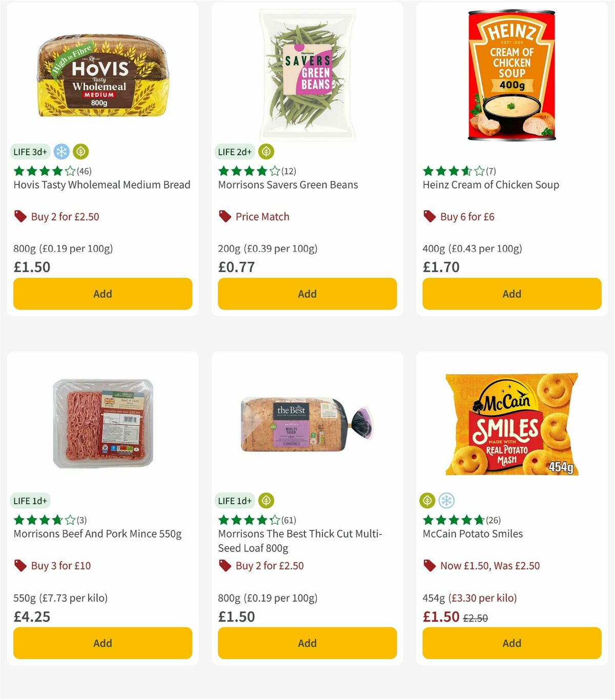The image size is (615, 700).
Task: Select the Heinz Cream of Chicken Soup title
Action: (490, 185)
